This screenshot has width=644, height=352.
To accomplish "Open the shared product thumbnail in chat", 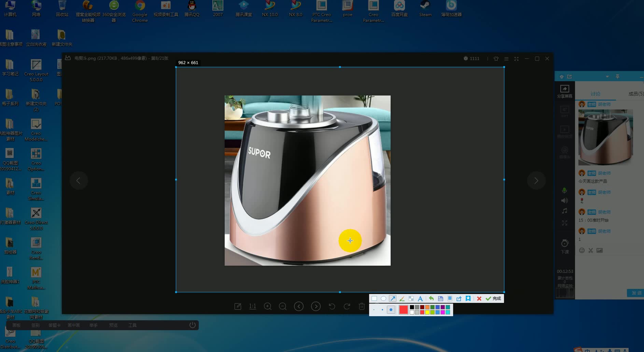I will pyautogui.click(x=606, y=137).
